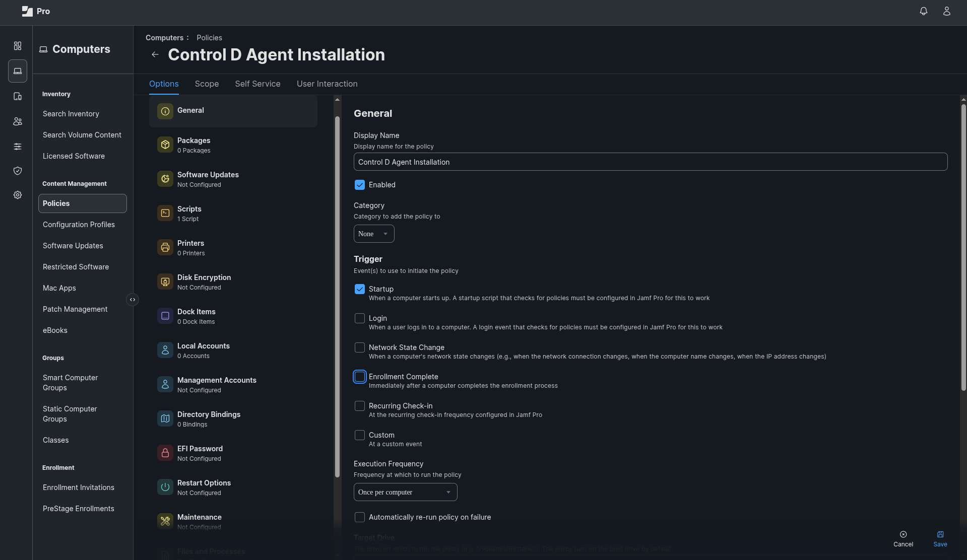
Task: Open Smart Computer Groups
Action: (x=71, y=383)
